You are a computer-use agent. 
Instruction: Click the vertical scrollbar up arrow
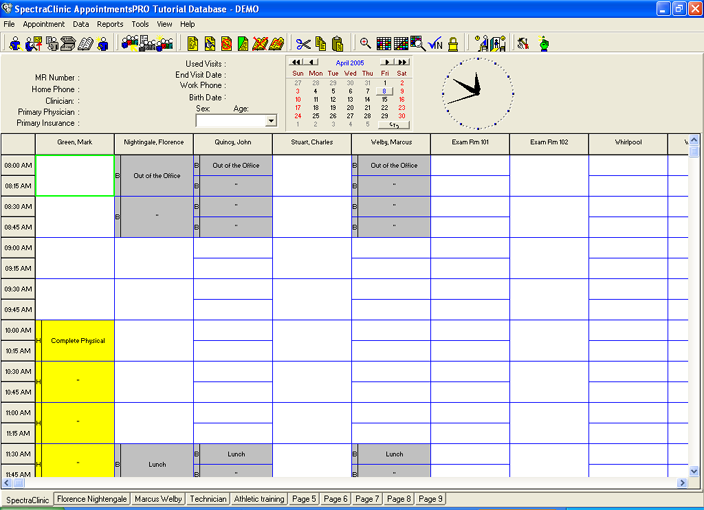(x=694, y=140)
